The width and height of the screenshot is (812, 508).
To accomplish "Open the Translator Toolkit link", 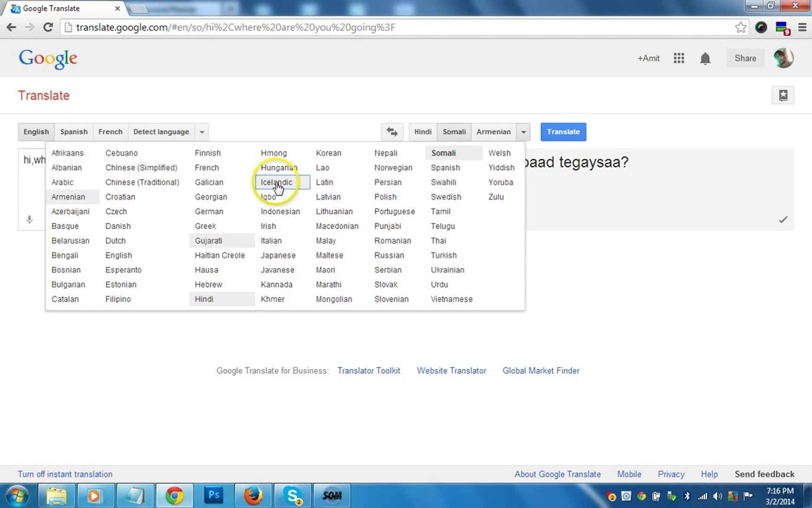I will 368,371.
